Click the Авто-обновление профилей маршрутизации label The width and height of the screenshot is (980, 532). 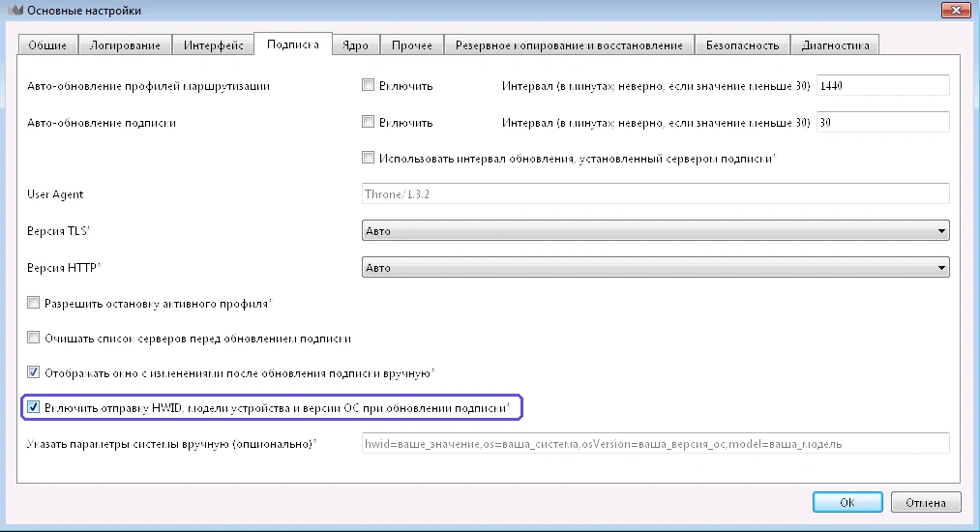148,86
